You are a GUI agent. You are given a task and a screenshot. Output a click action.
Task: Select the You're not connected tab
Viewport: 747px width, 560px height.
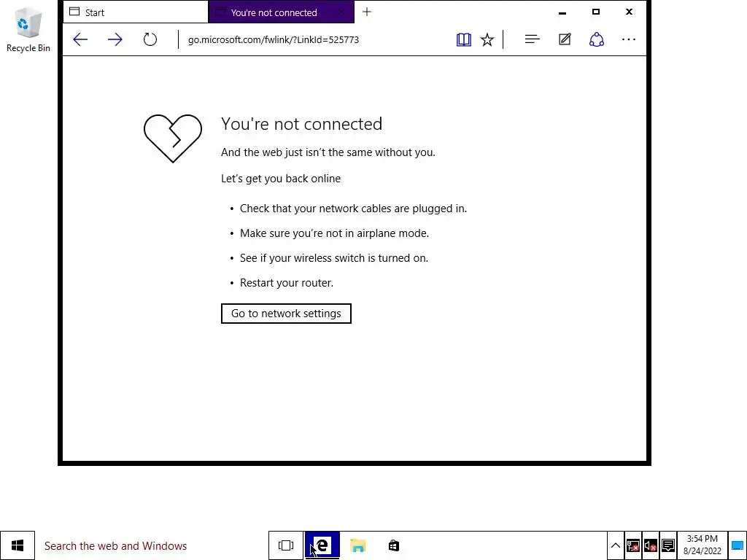281,12
